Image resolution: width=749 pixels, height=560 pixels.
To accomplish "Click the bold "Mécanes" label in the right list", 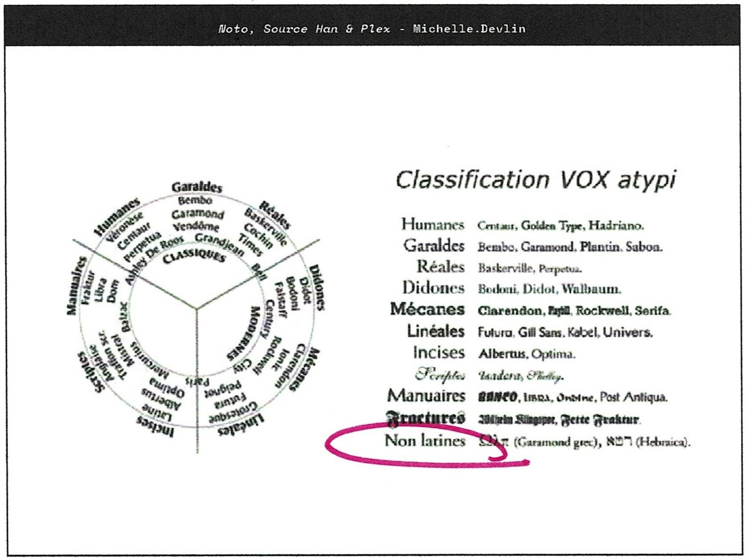I will [427, 309].
